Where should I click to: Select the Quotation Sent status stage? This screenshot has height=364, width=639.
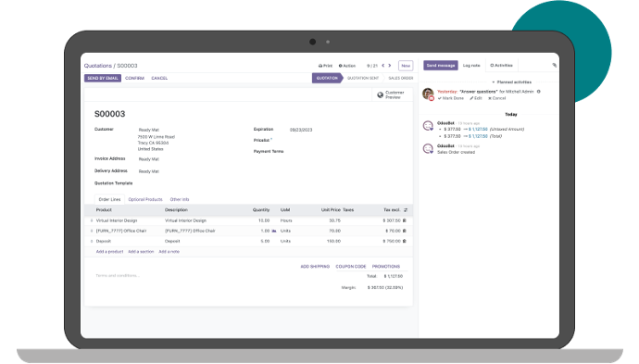(x=363, y=78)
